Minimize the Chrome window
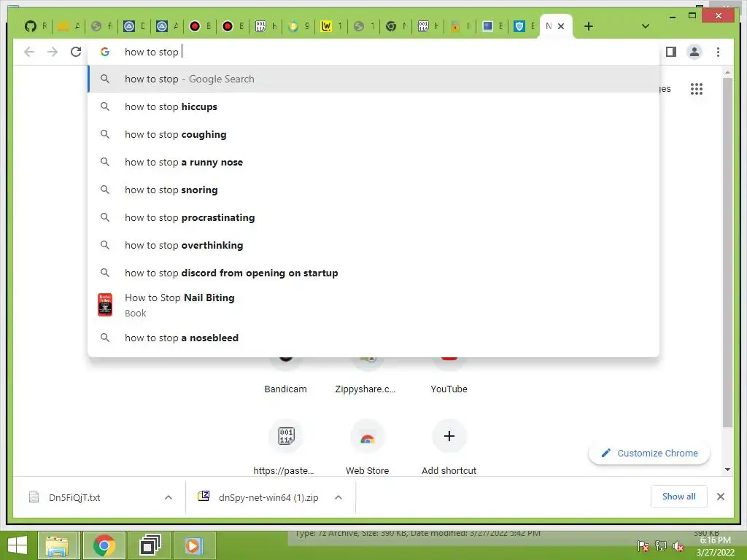747x560 pixels. click(x=672, y=17)
